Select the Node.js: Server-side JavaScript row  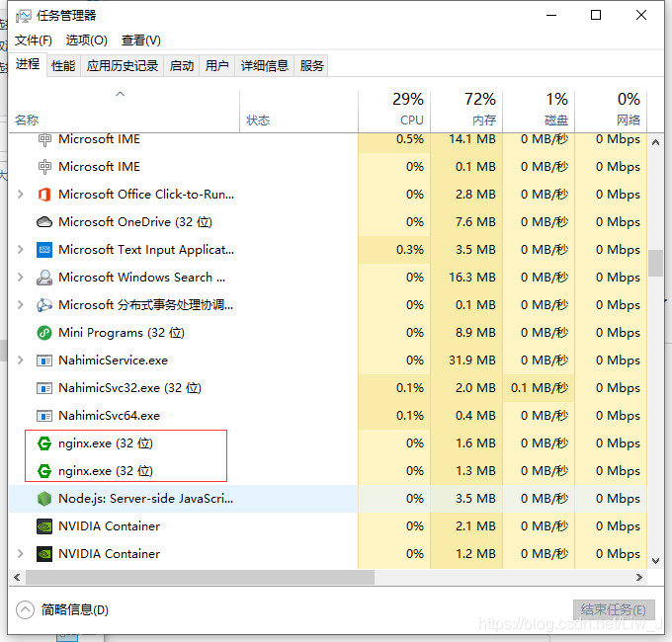pos(328,499)
